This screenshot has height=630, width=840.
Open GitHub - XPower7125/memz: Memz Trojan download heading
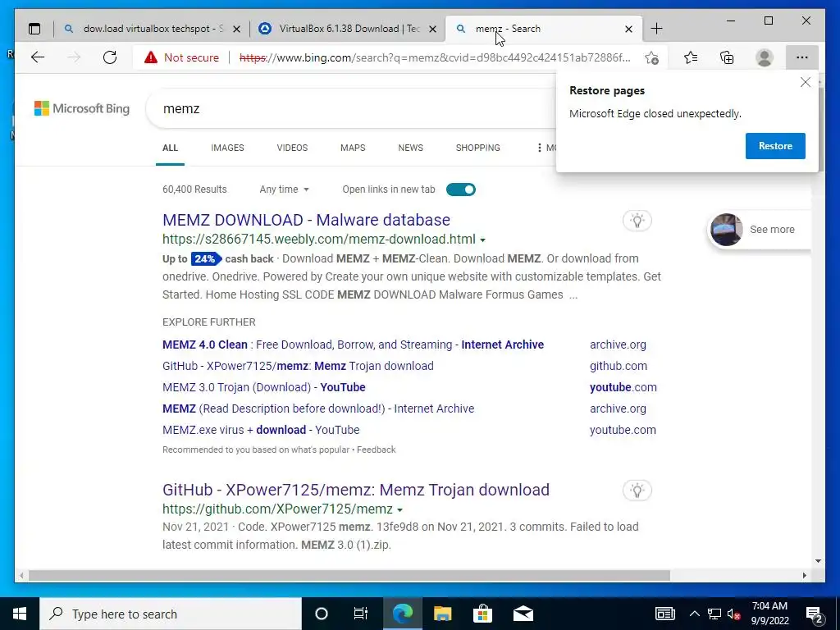pos(356,490)
